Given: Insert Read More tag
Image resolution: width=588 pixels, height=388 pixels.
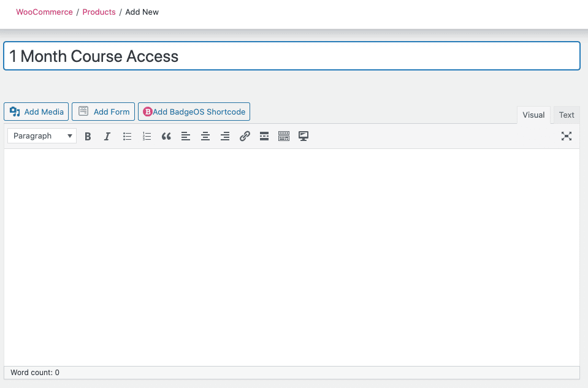Looking at the screenshot, I should [264, 136].
